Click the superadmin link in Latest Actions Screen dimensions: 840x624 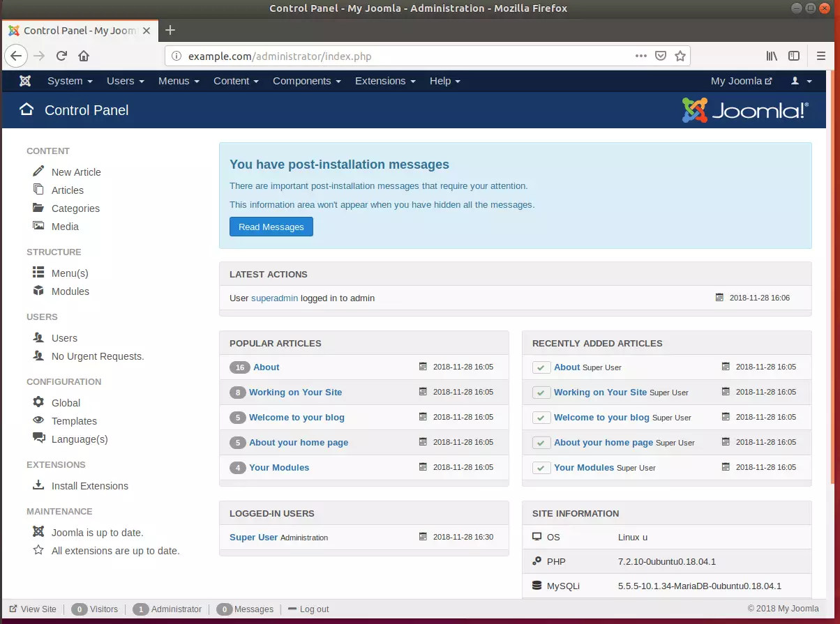tap(274, 298)
